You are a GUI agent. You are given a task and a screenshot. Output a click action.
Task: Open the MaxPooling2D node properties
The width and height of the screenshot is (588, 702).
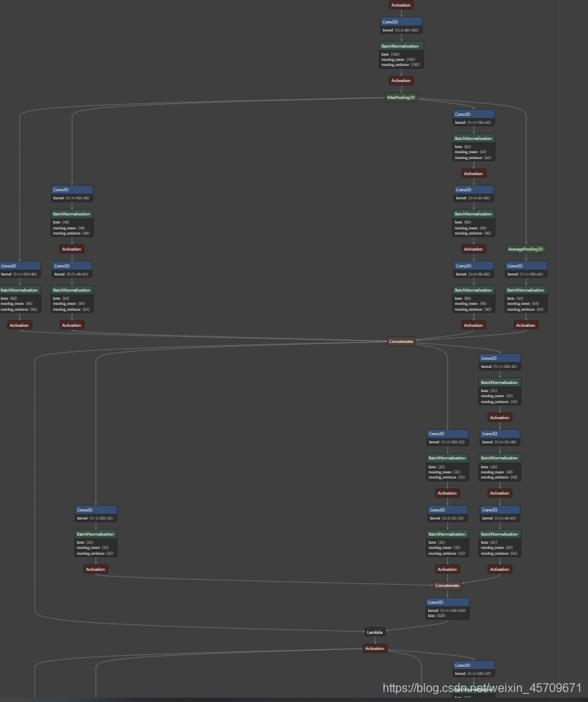[401, 97]
